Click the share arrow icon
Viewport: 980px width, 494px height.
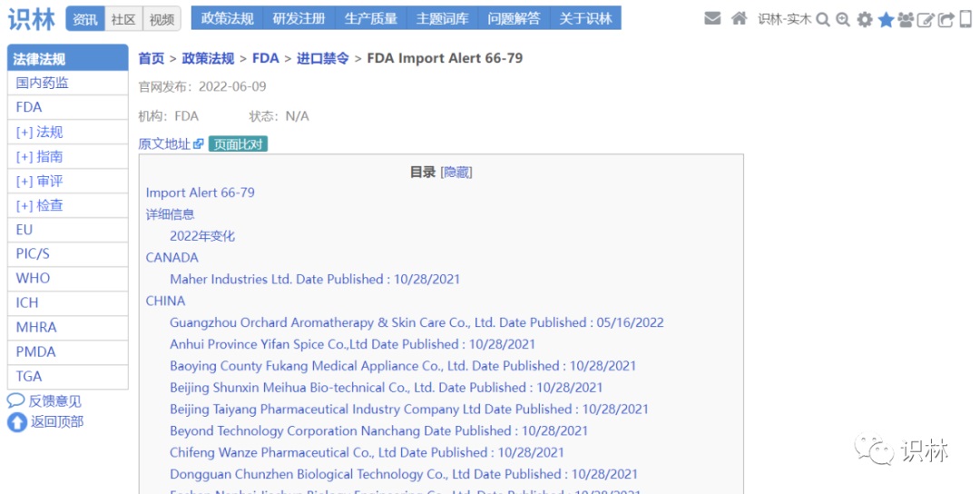(946, 20)
